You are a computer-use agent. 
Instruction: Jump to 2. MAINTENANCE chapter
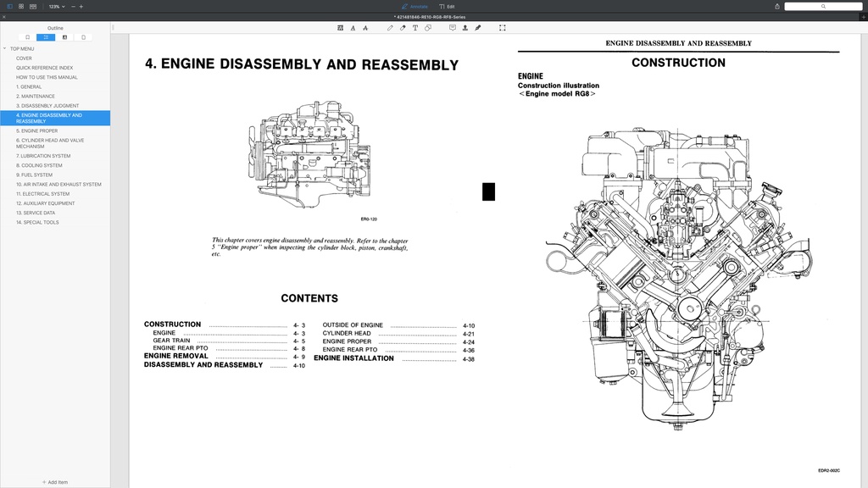point(36,97)
